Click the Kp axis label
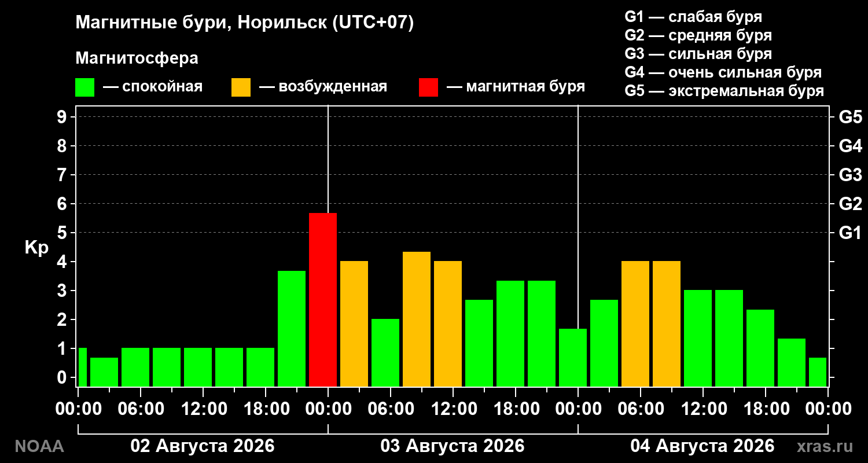868x463 pixels. click(36, 248)
